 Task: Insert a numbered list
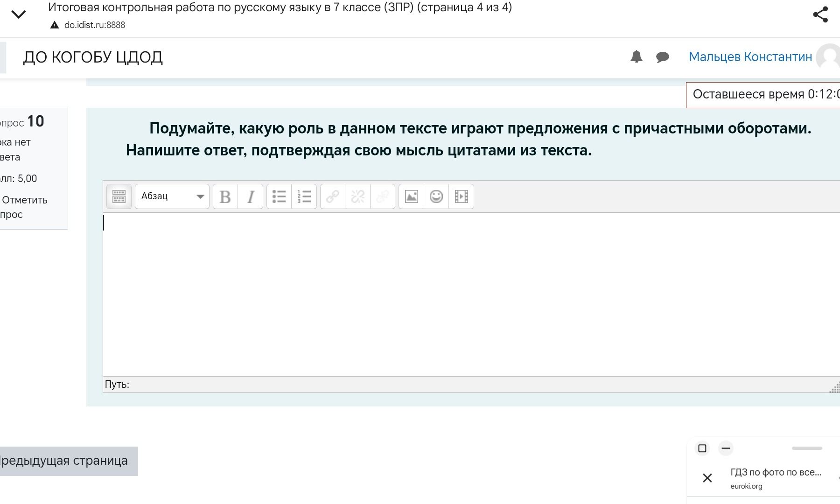point(304,196)
